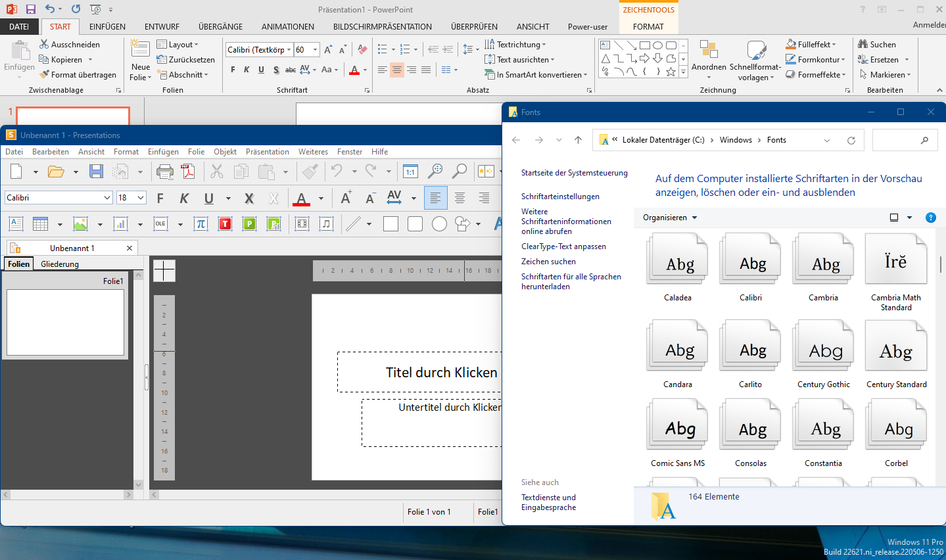
Task: Insert a sound object in Presentations
Action: point(326,223)
